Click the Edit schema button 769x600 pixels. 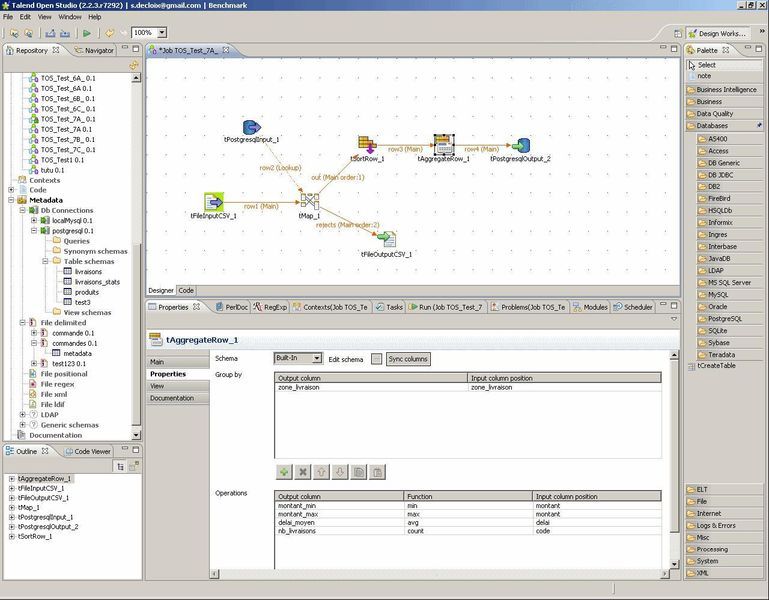click(x=376, y=358)
